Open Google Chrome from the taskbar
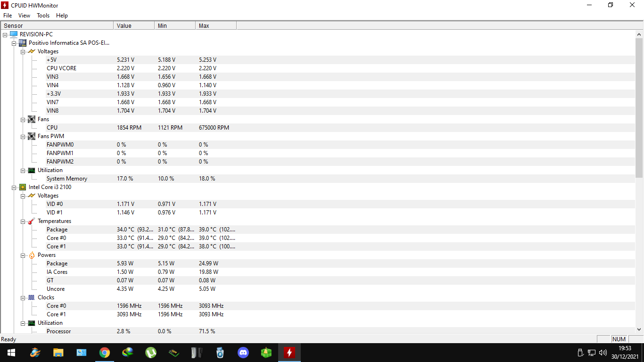644x362 pixels. pyautogui.click(x=105, y=353)
